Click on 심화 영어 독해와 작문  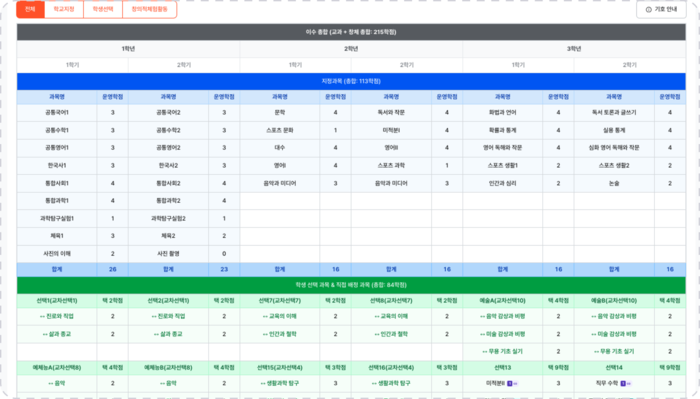614,148
